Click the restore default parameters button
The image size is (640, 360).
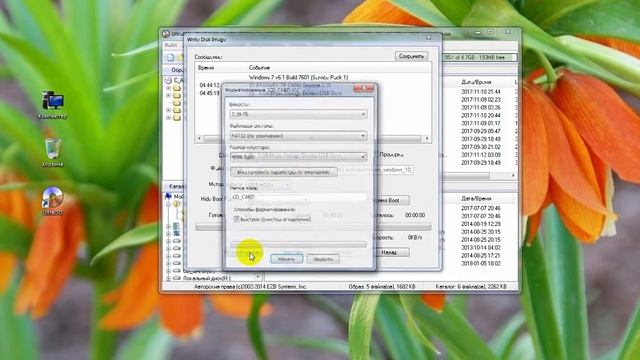coord(284,172)
